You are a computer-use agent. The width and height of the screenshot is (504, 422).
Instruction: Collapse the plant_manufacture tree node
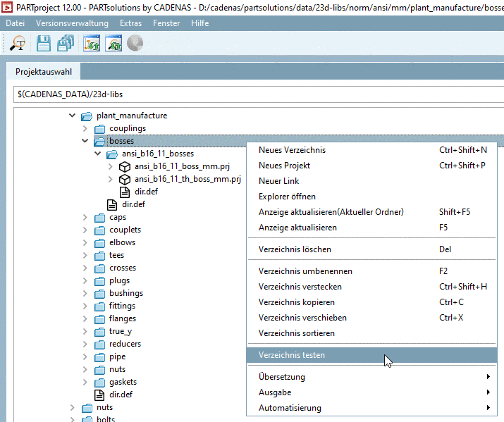[73, 116]
